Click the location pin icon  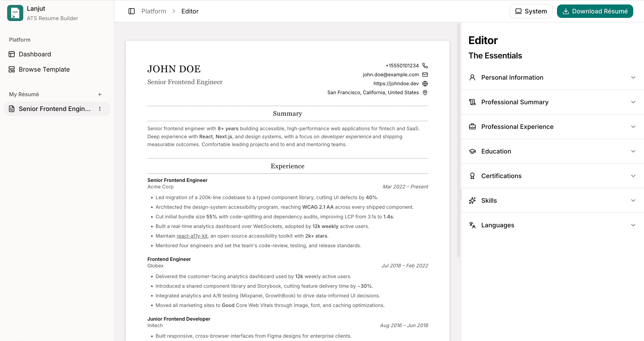point(425,92)
